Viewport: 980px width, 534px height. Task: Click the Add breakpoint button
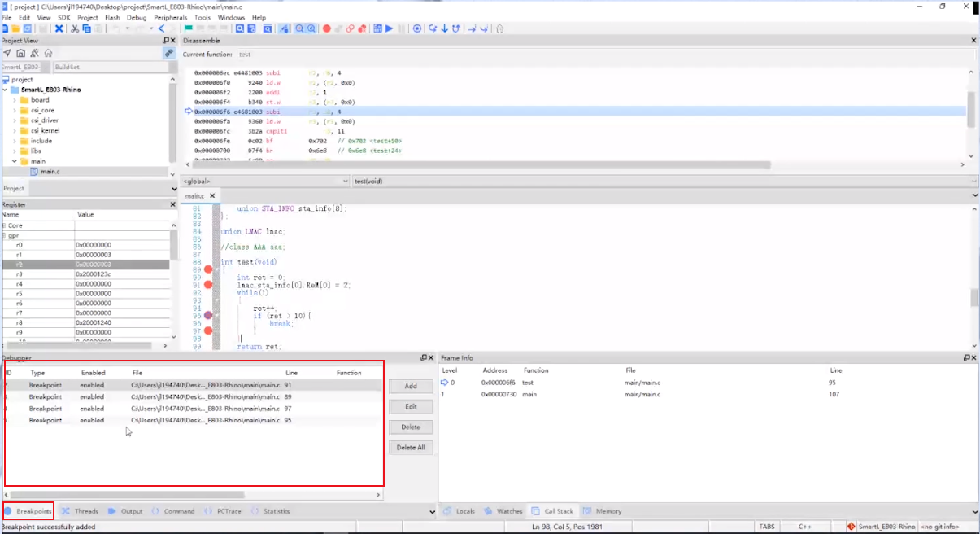411,386
